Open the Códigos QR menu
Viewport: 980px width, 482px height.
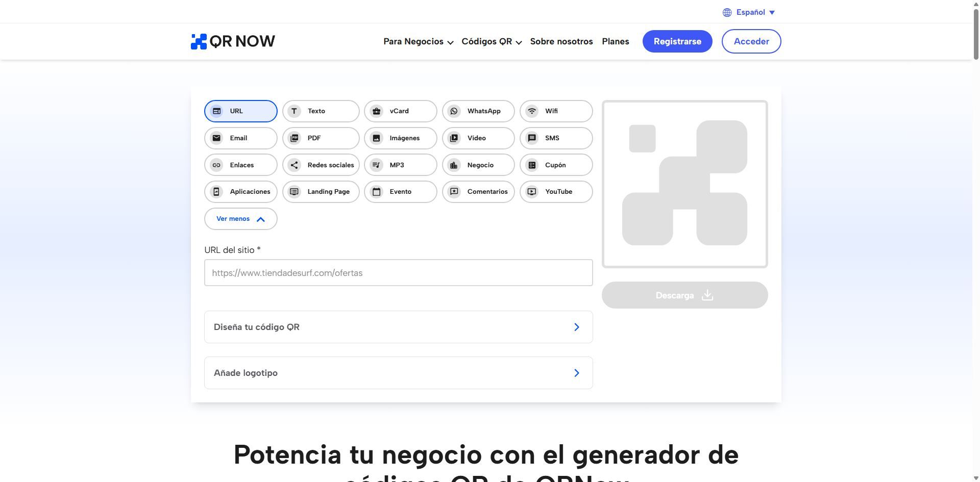click(x=492, y=42)
